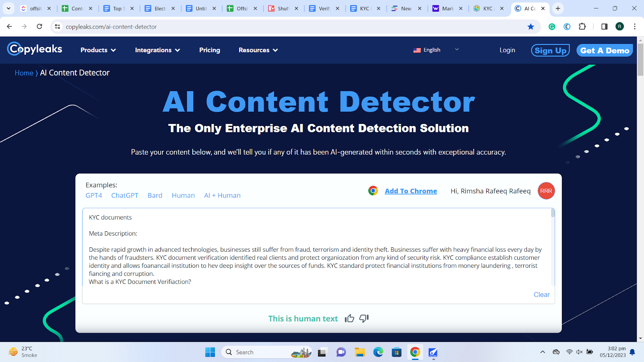Switch to the 'Elect' browser tab
This screenshot has height=362, width=644.
point(159,8)
